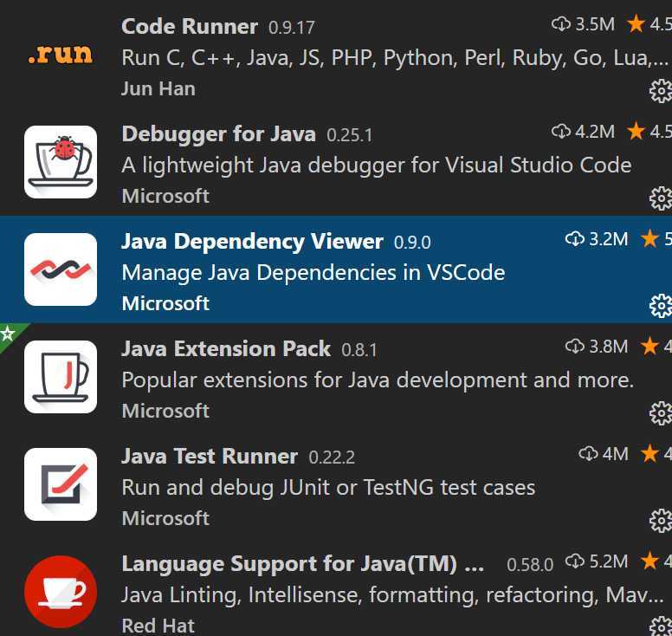Click the rating star for Java Dependency Viewer
The image size is (672, 636).
click(x=649, y=238)
